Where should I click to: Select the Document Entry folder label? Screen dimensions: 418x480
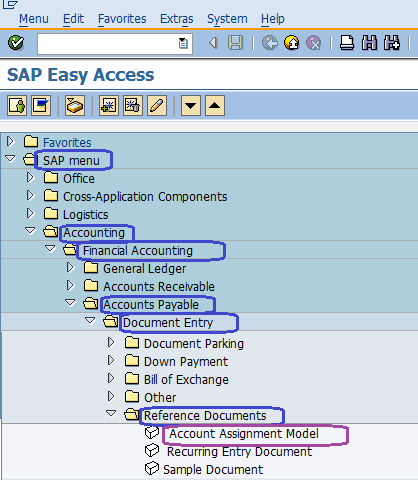coord(168,323)
